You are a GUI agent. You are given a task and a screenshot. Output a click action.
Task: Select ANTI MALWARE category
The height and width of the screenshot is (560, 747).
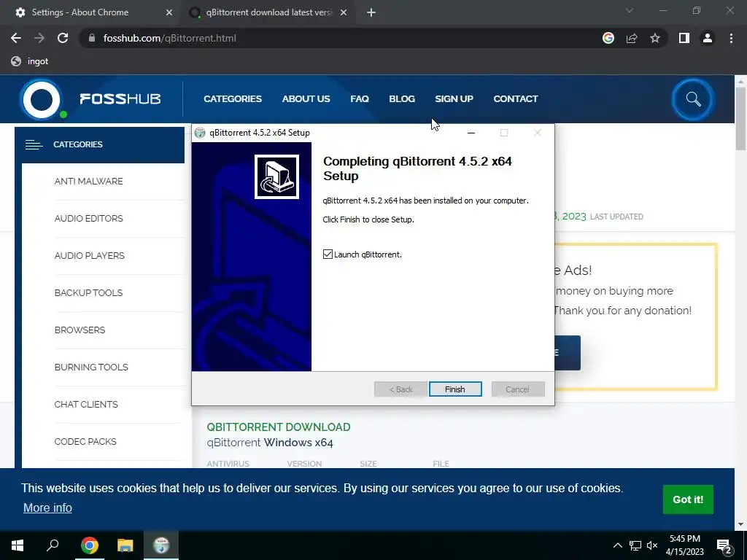88,181
